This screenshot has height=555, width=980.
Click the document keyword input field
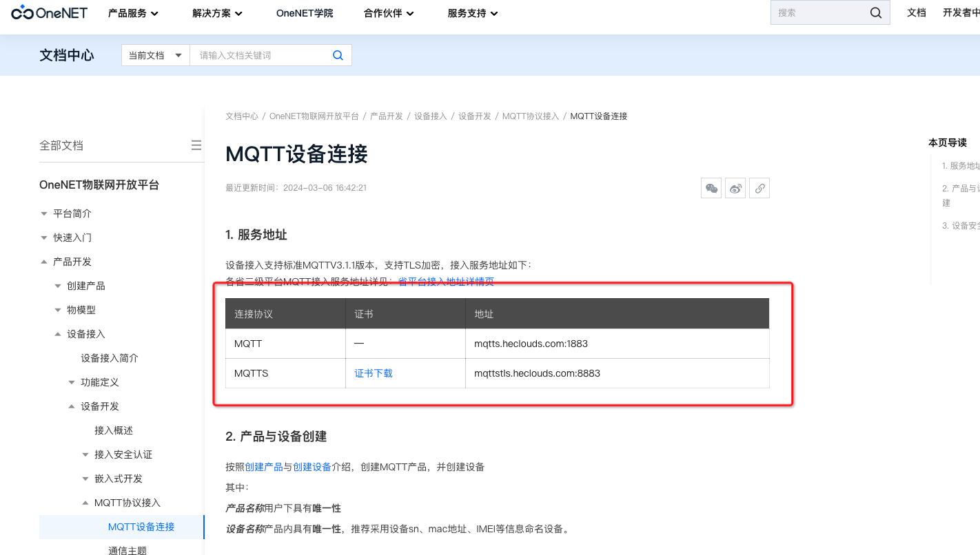click(261, 56)
